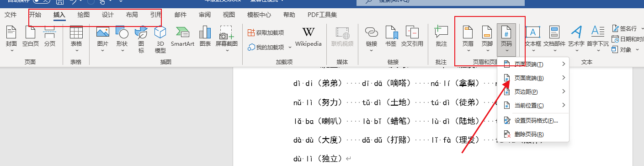Insert a chart (图表)
Screen dimensions: 644x166
205,37
